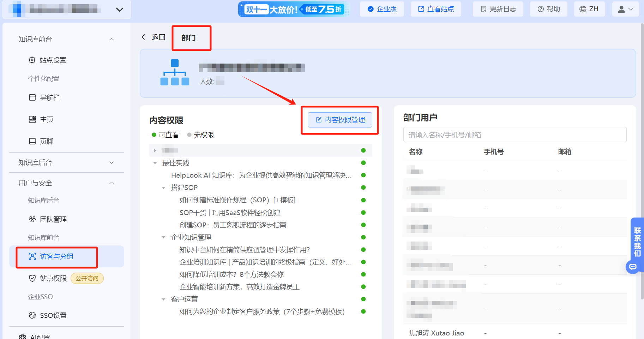This screenshot has width=644, height=339.
Task: Click 知识中台如何在精简供应链管理中发挥作用 row
Action: point(245,250)
